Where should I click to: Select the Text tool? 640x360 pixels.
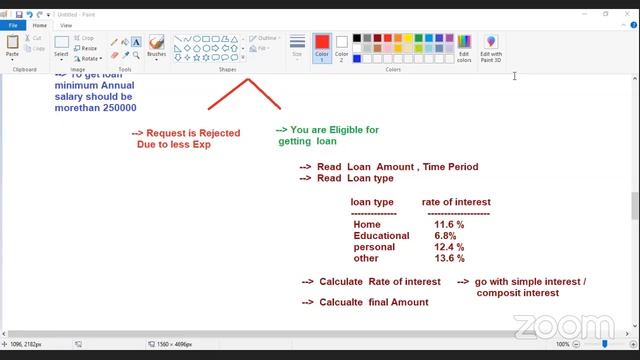click(x=136, y=42)
